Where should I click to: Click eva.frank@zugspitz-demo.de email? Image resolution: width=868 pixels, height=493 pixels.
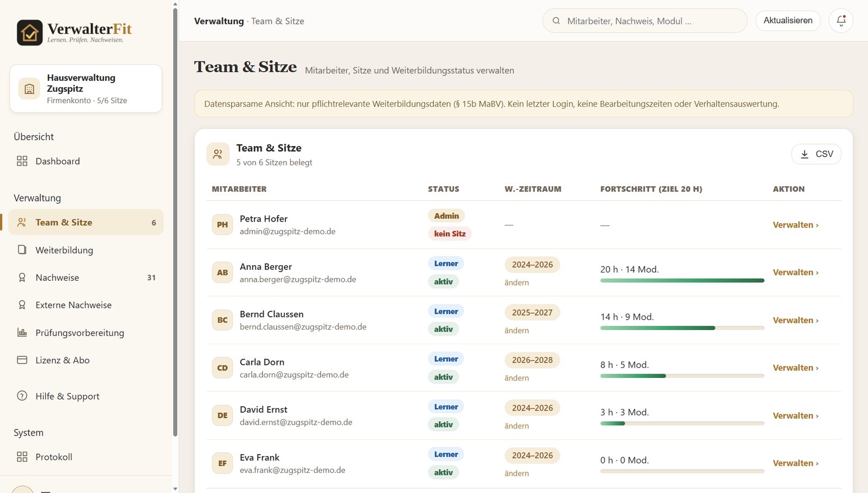pyautogui.click(x=292, y=470)
